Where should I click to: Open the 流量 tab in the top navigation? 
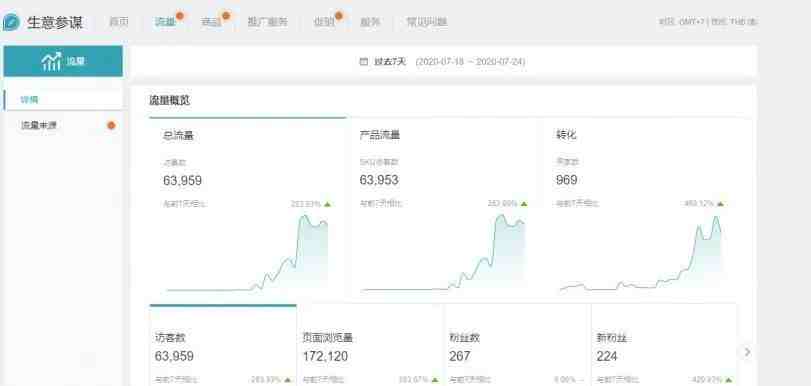pos(165,22)
